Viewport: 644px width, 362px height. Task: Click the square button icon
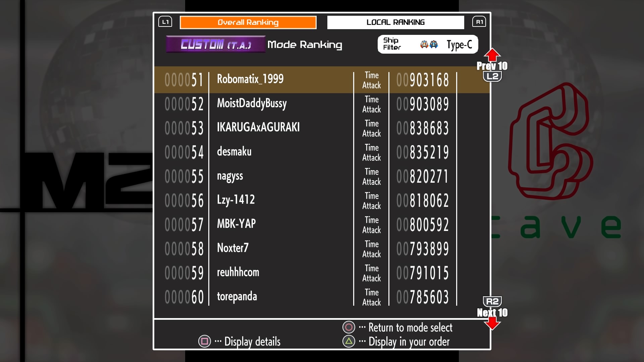coord(205,342)
